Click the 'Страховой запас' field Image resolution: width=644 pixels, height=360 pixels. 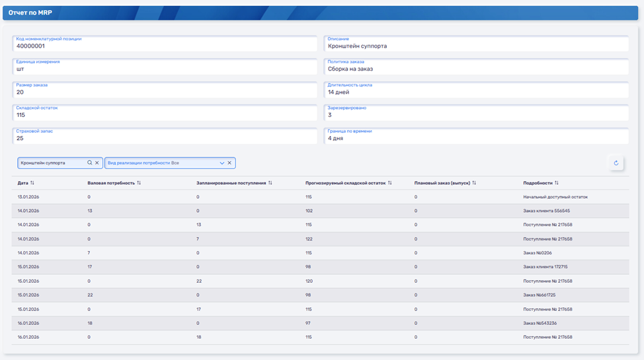click(165, 136)
